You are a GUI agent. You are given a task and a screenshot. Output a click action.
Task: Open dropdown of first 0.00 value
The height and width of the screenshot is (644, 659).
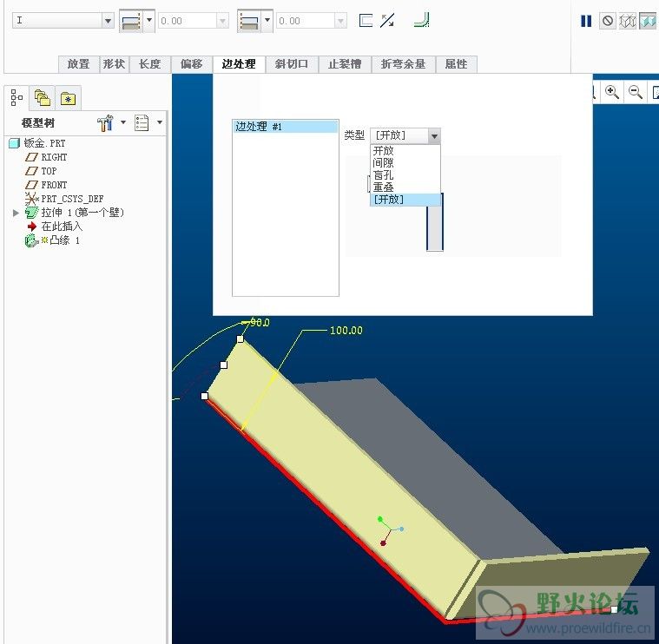pyautogui.click(x=222, y=21)
